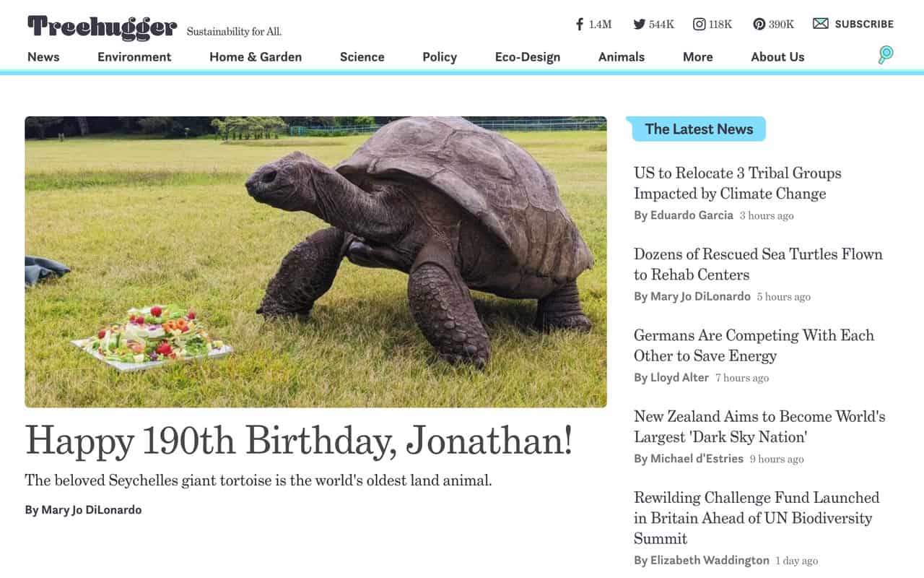
Task: Open the News menu
Action: coord(43,57)
